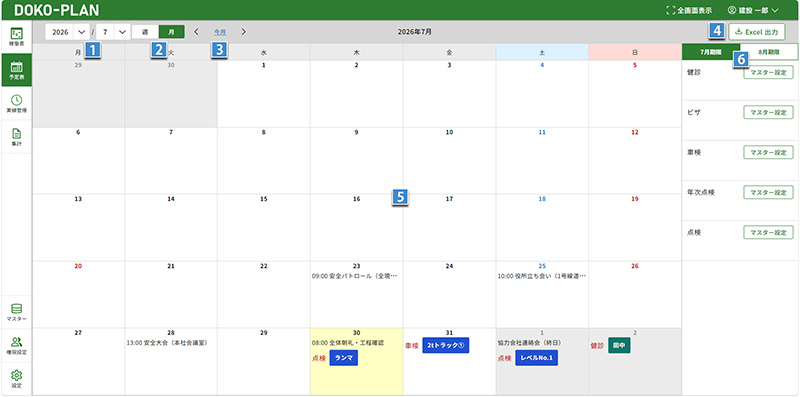Viewport: 800px width, 397px height.
Task: Click the 日 column header
Action: 635,53
